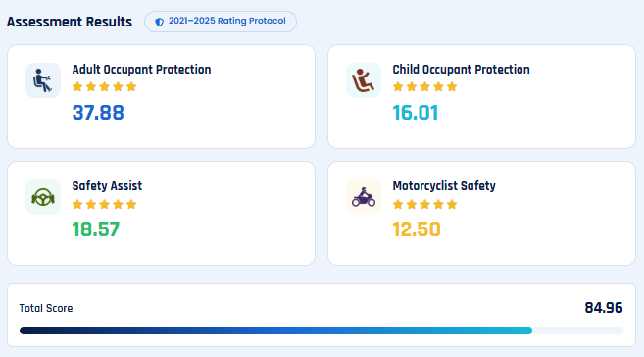The width and height of the screenshot is (644, 357).
Task: Select the Child Occupant Protection title
Action: (x=462, y=70)
